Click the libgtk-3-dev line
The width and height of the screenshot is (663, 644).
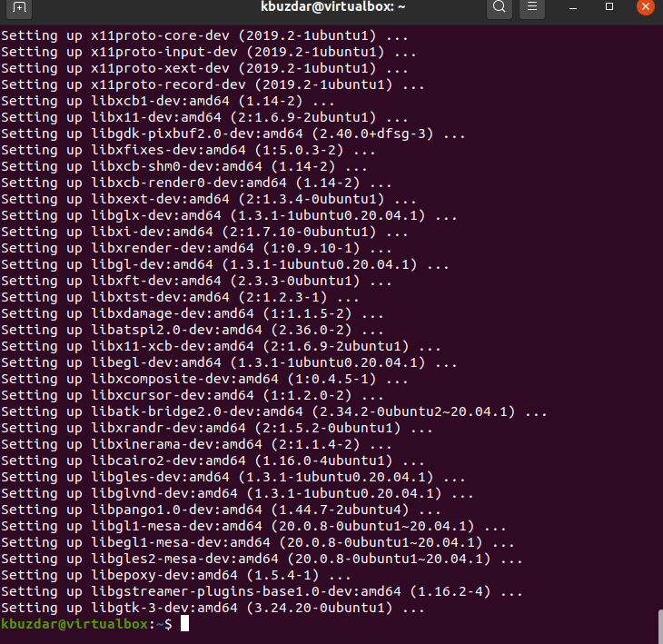(x=213, y=608)
